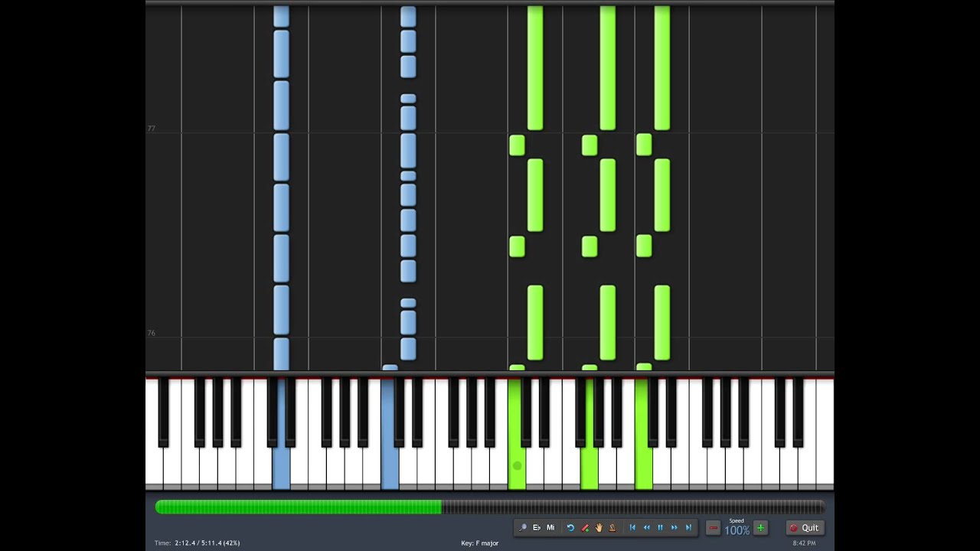
Task: Click the red bookmark marker icon
Action: [585, 527]
